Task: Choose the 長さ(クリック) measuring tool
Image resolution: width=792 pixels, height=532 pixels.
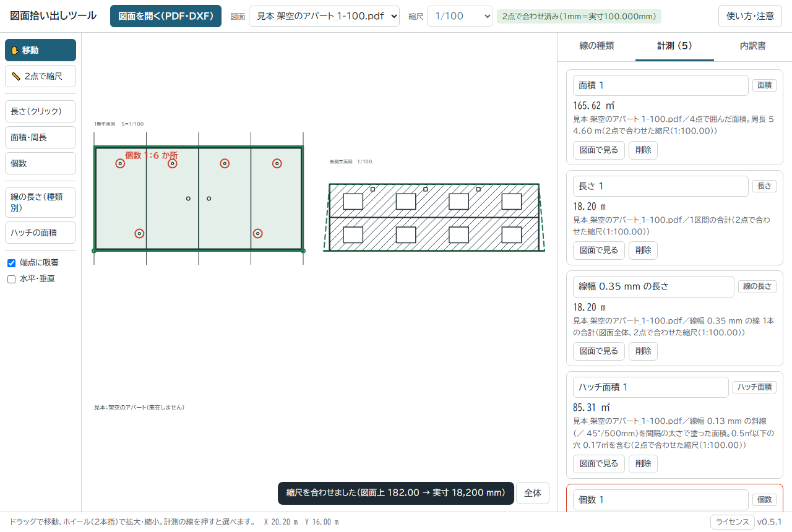Action: tap(40, 111)
